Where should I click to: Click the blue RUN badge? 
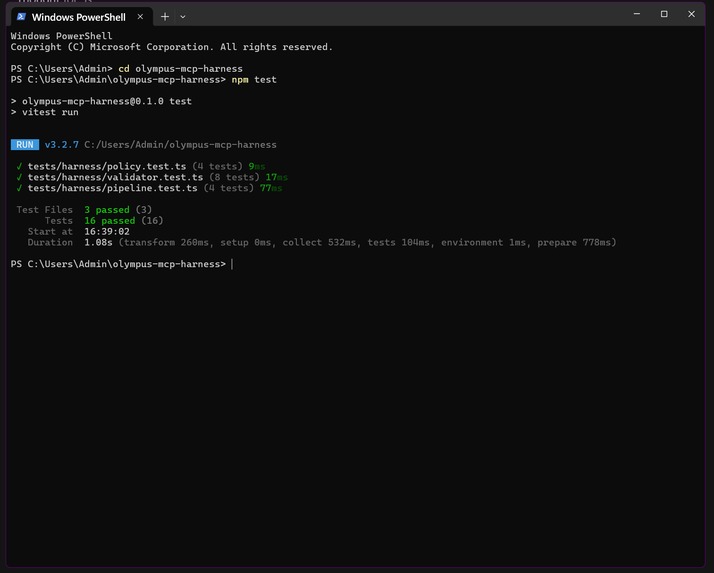pos(25,145)
